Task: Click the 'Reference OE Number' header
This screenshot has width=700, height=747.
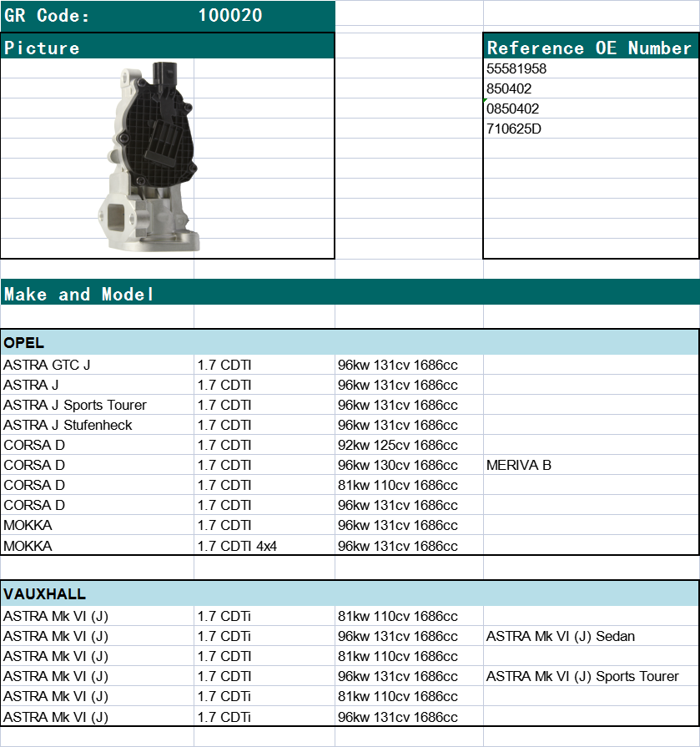Action: [591, 48]
